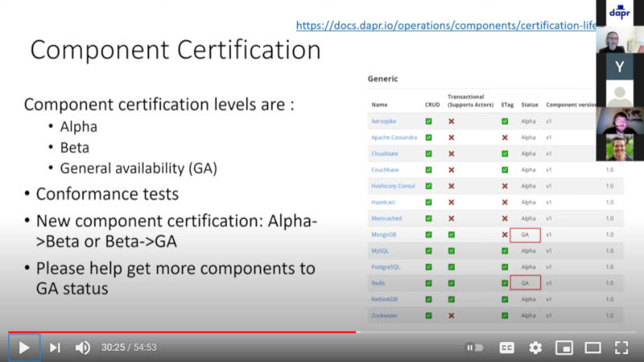Open the Cloudstate table link
Screen dimensions: 644x362
[x=385, y=154]
